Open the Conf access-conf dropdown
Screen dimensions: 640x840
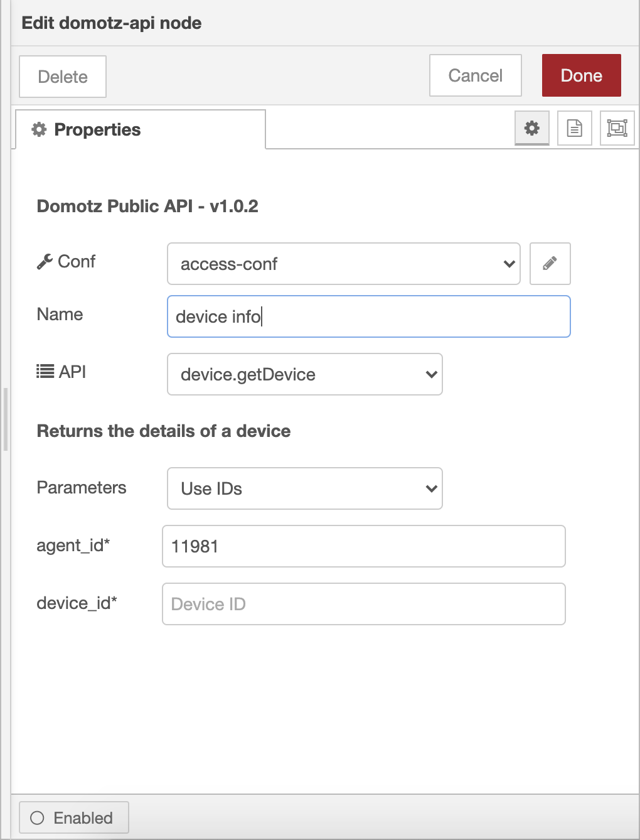tap(344, 264)
